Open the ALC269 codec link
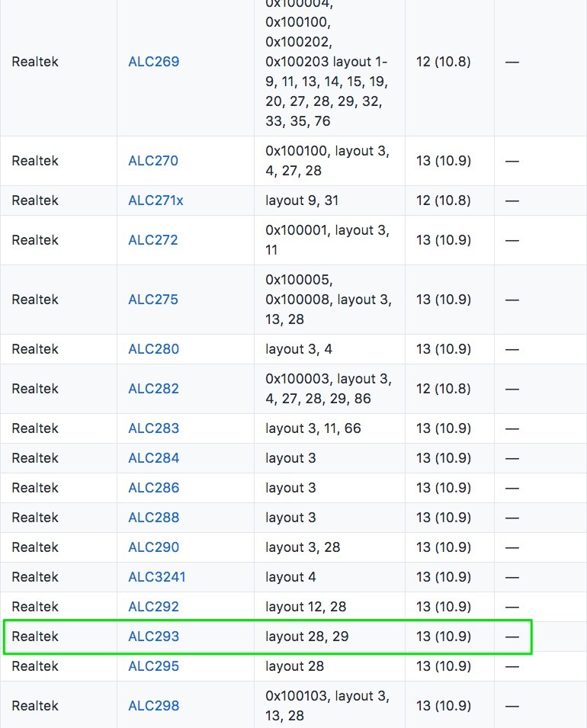 pos(153,62)
